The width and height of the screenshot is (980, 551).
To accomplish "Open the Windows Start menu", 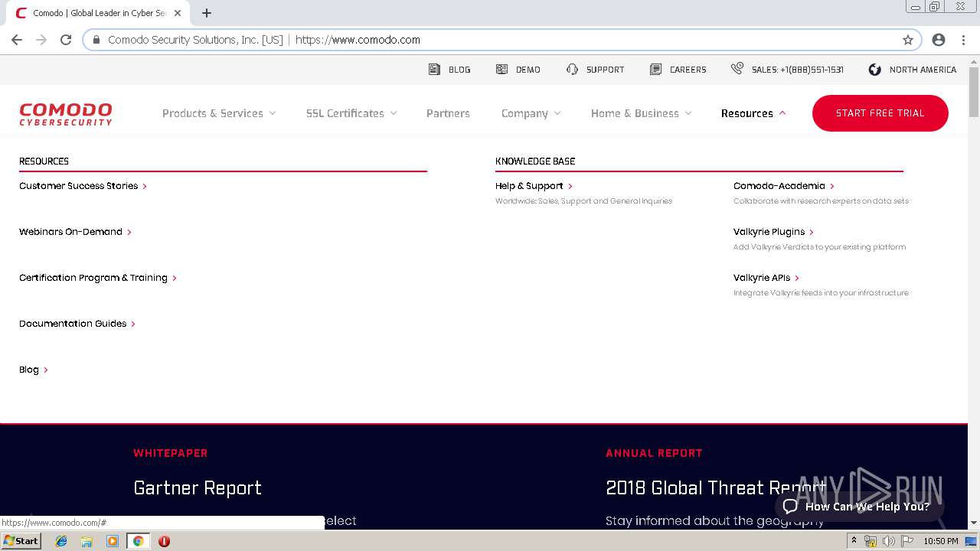I will point(21,541).
